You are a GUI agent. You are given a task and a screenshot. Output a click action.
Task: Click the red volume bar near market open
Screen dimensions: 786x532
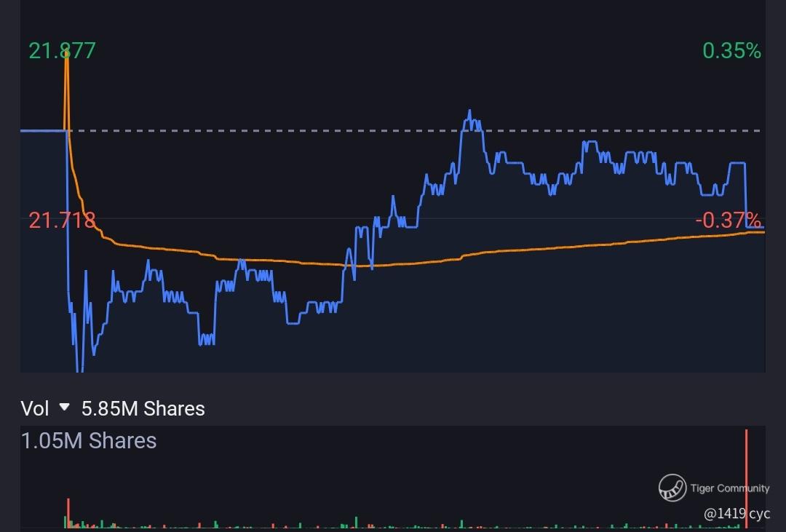click(68, 513)
